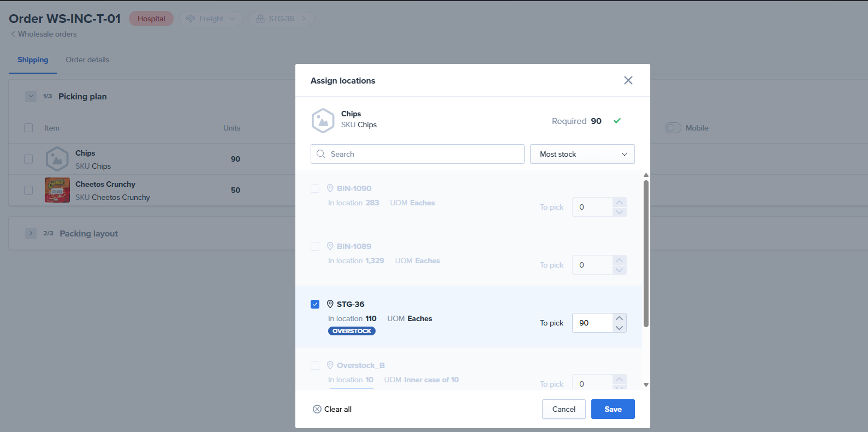Screen dimensions: 868x432
Task: Select the Shipping tab
Action: (33, 60)
